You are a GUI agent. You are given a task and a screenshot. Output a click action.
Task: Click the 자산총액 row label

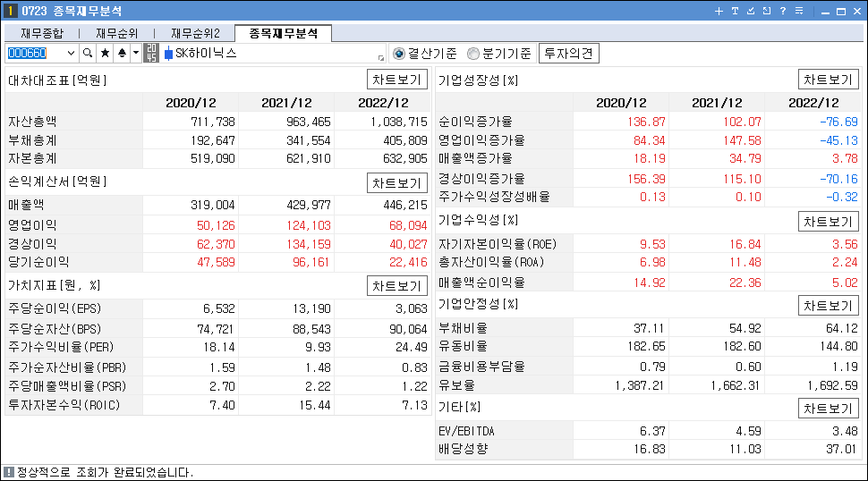click(32, 122)
